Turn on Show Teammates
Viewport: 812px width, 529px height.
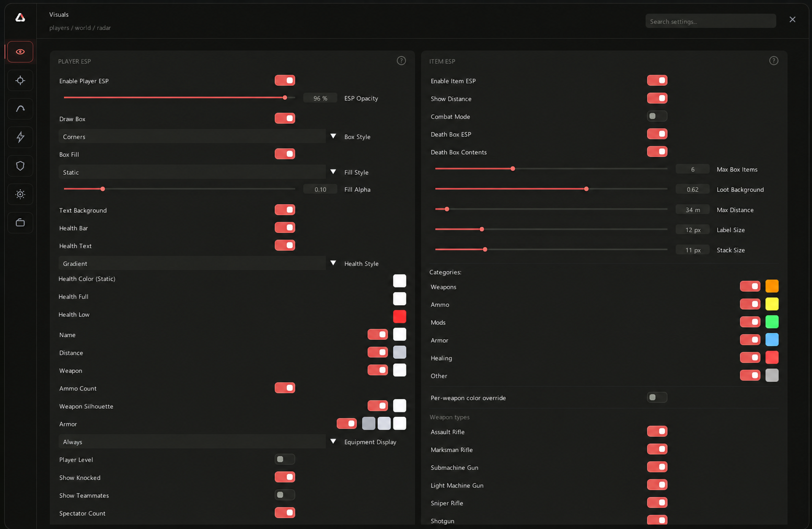tap(285, 495)
